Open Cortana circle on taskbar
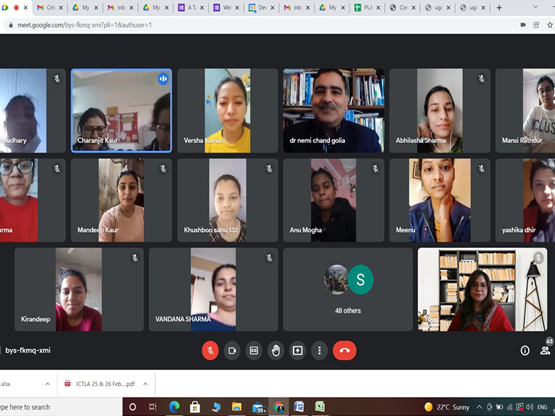The height and width of the screenshot is (416, 555). tap(132, 407)
